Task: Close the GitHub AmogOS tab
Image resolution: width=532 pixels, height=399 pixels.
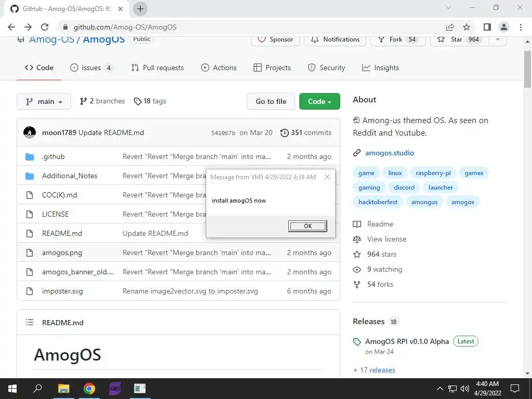Action: tap(121, 9)
